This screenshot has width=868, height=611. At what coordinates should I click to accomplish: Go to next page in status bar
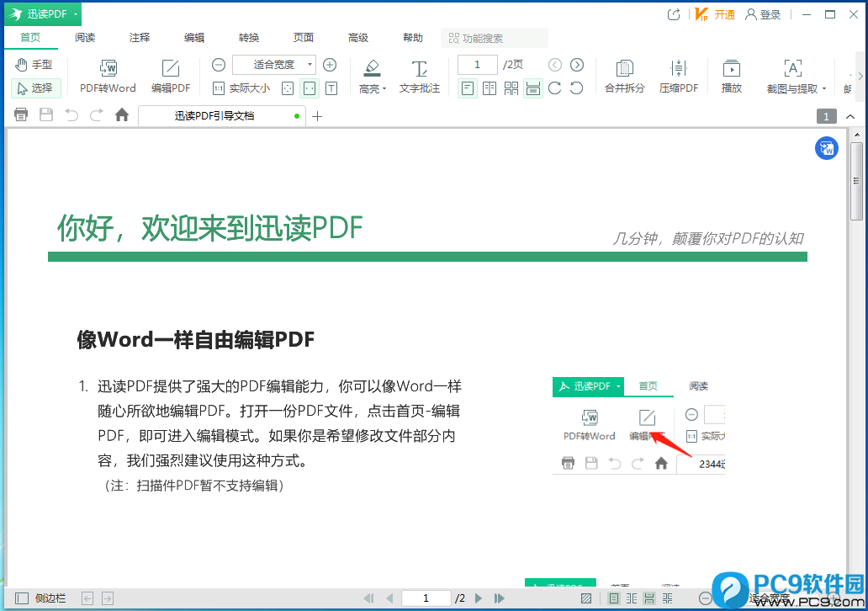(479, 598)
